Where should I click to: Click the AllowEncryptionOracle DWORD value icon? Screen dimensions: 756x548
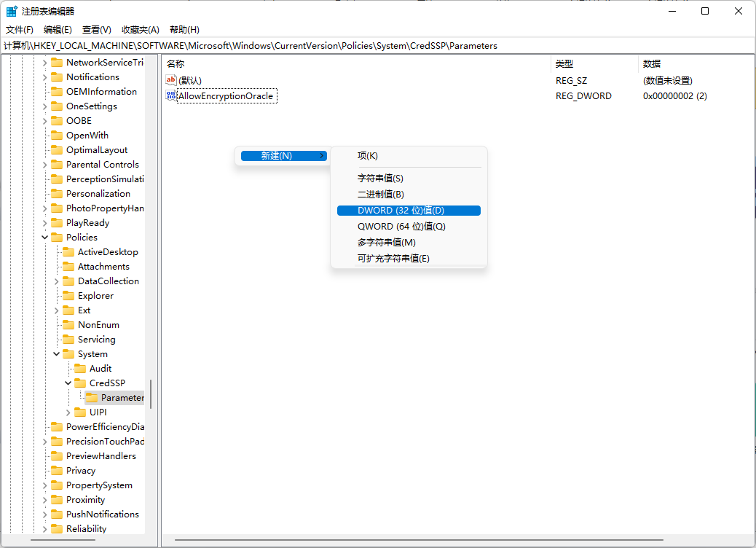click(x=171, y=95)
